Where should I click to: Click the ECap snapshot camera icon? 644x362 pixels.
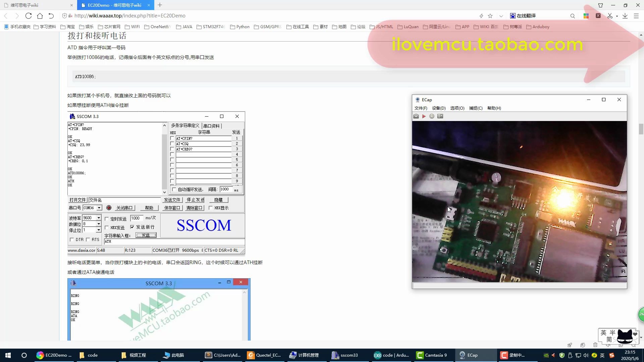point(416,116)
